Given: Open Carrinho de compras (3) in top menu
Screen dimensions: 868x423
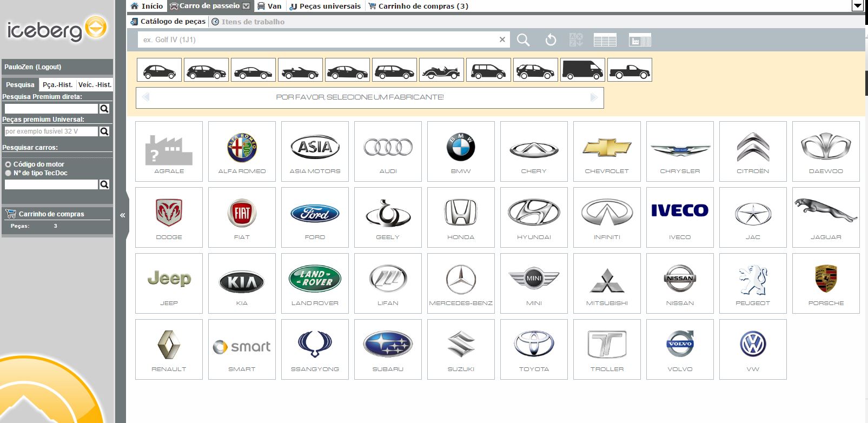Looking at the screenshot, I should pyautogui.click(x=418, y=6).
